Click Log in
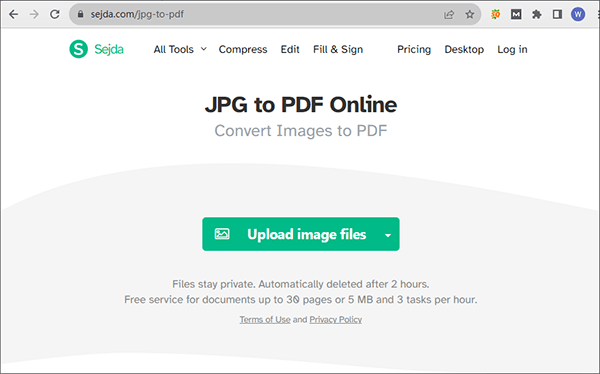The width and height of the screenshot is (600, 374). click(x=512, y=49)
